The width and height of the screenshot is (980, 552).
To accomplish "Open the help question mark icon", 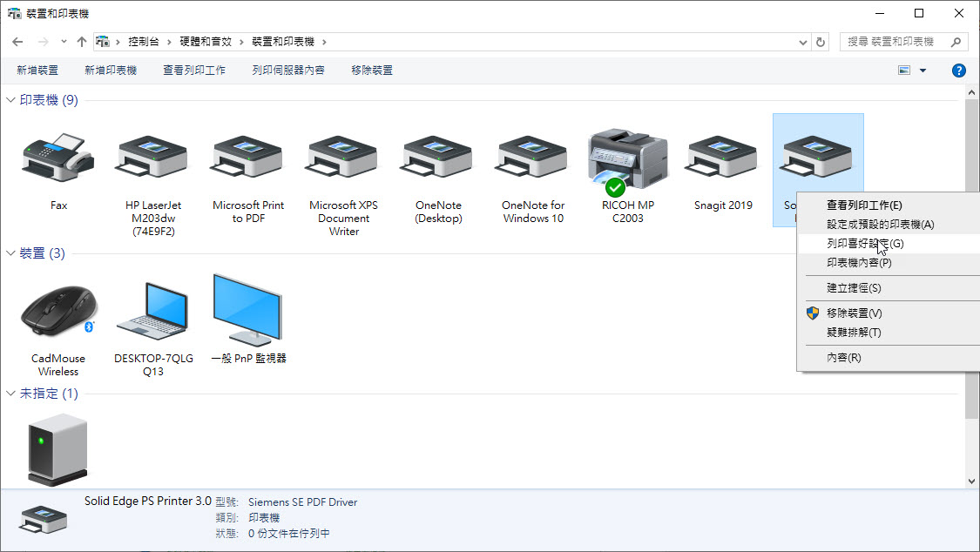I will click(x=958, y=71).
